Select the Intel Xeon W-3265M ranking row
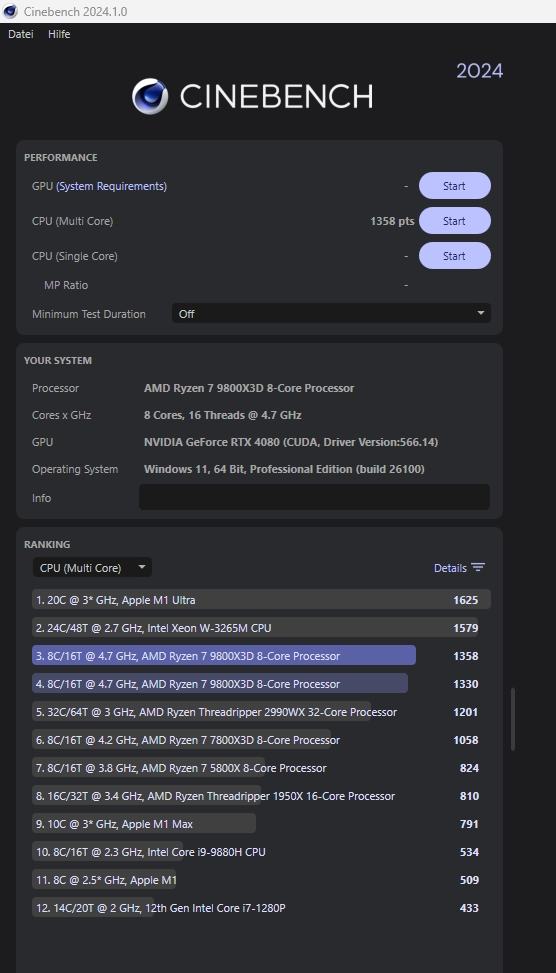The image size is (556, 973). coord(261,627)
